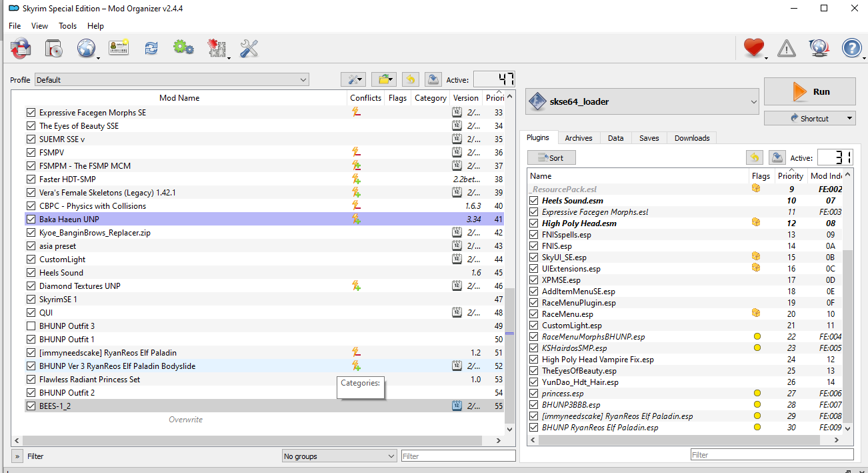Viewport: 868px width, 473px height.
Task: Click create backup icon in mod list
Action: [x=433, y=79]
